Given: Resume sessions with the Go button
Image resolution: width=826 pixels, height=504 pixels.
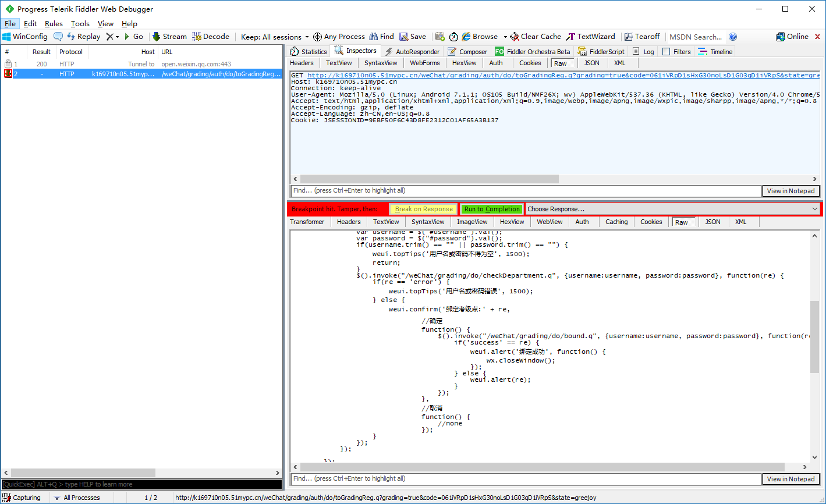Looking at the screenshot, I should coord(134,37).
